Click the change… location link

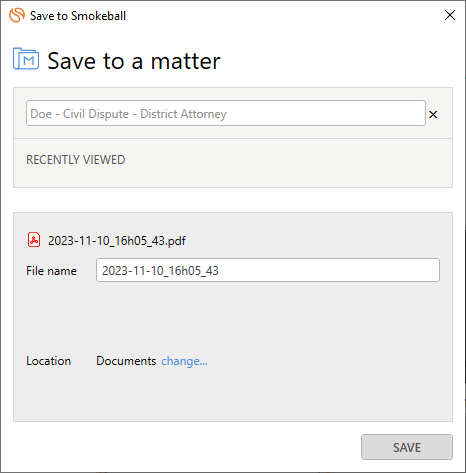point(184,361)
